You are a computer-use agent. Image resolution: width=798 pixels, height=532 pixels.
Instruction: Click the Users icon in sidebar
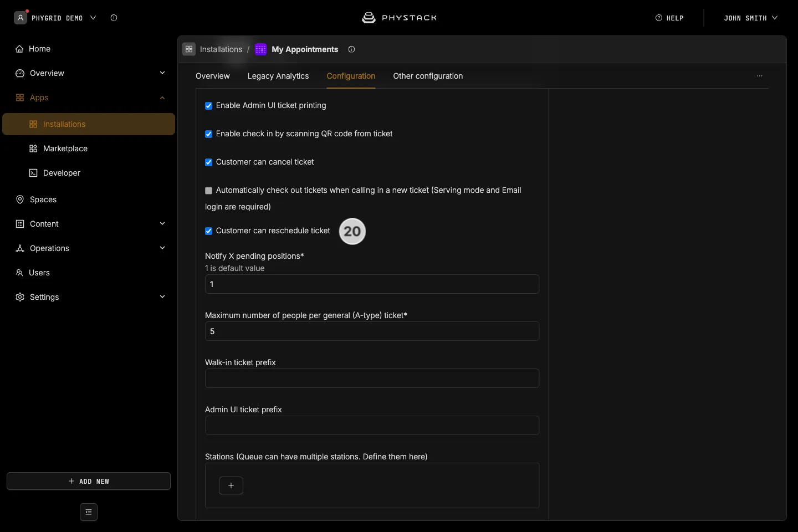tap(19, 273)
